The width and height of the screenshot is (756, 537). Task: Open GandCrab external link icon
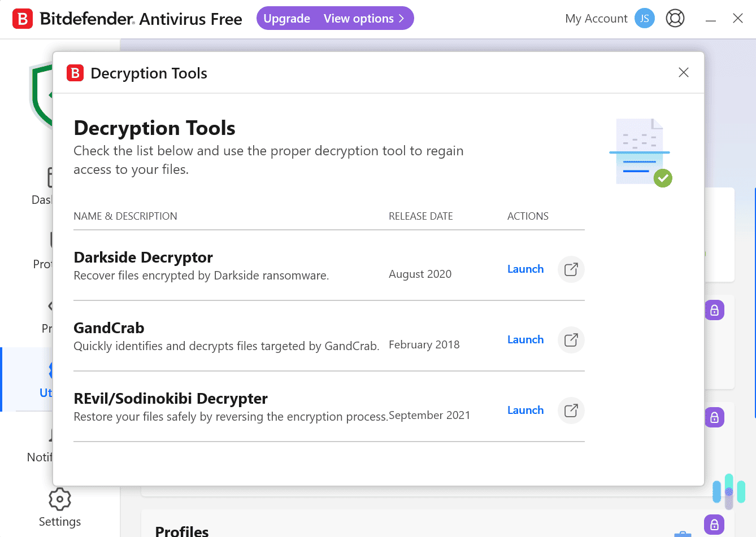(x=570, y=340)
